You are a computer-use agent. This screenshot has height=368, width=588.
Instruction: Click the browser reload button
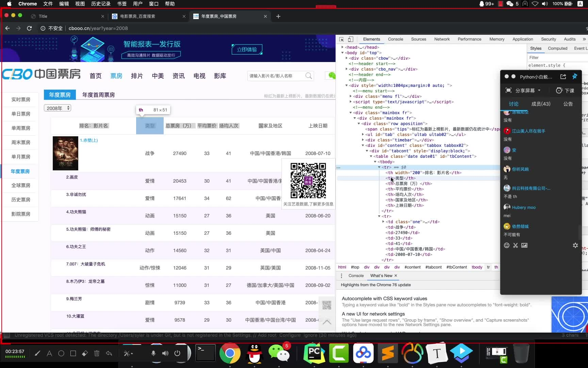29,28
